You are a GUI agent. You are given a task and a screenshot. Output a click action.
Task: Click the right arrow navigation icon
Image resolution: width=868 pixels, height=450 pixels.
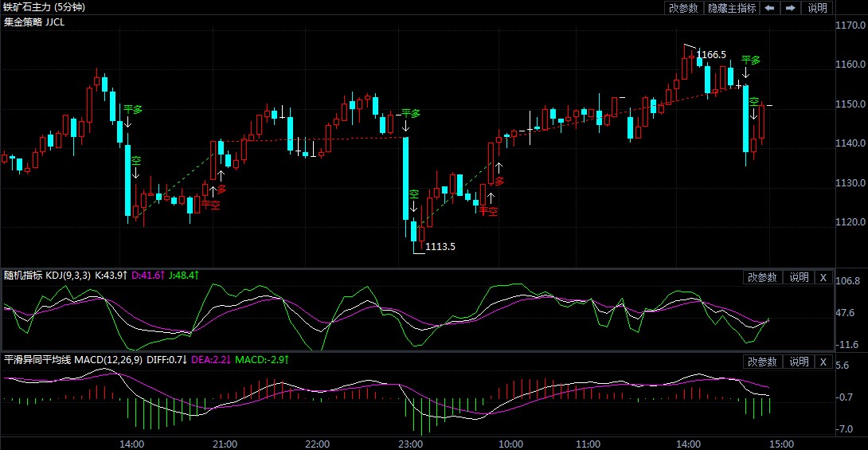click(x=791, y=8)
